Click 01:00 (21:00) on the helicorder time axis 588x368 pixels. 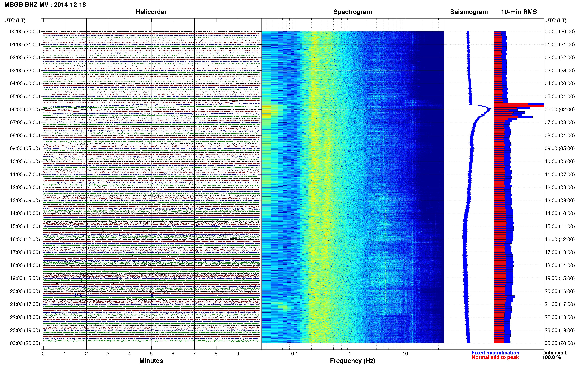point(25,45)
